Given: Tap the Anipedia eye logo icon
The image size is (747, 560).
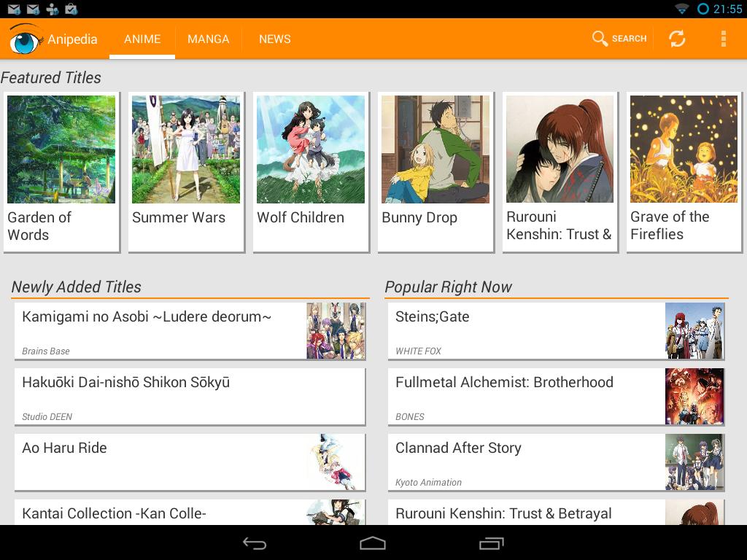Looking at the screenshot, I should point(25,39).
